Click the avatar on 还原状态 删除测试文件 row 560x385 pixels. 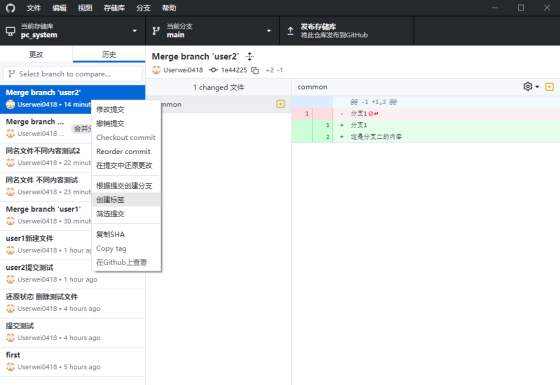(x=10, y=309)
